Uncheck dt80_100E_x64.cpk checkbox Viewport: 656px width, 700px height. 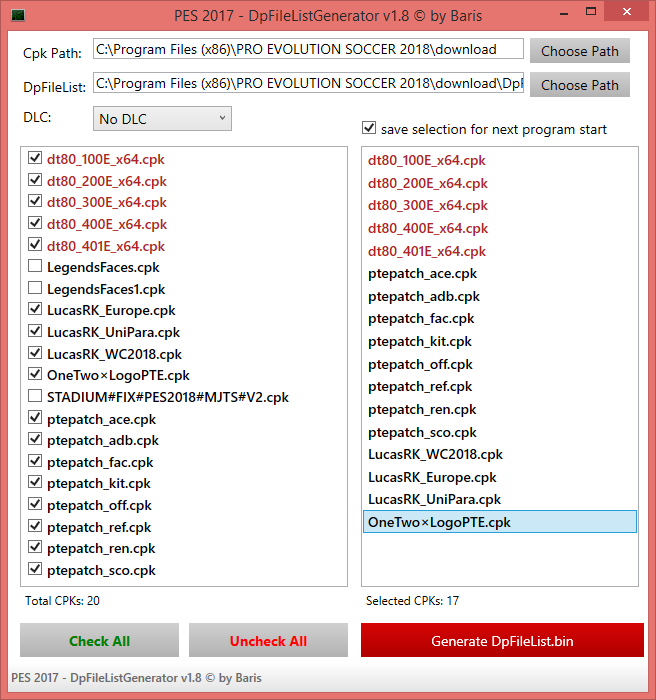point(35,158)
